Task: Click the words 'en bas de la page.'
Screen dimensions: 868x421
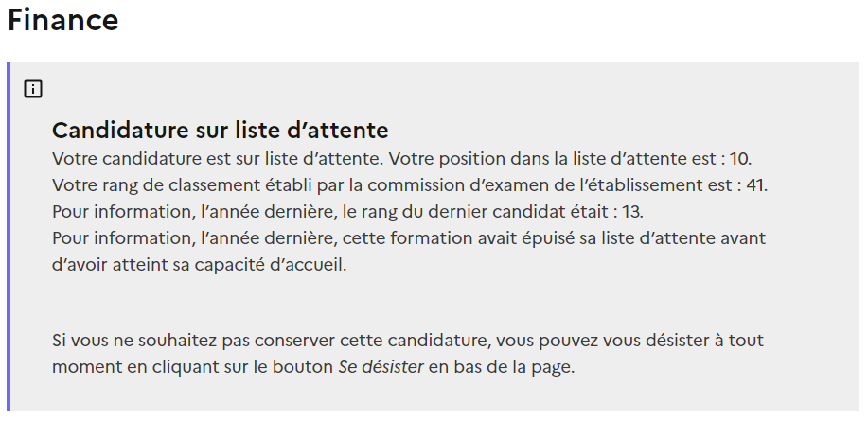Action: point(502,366)
